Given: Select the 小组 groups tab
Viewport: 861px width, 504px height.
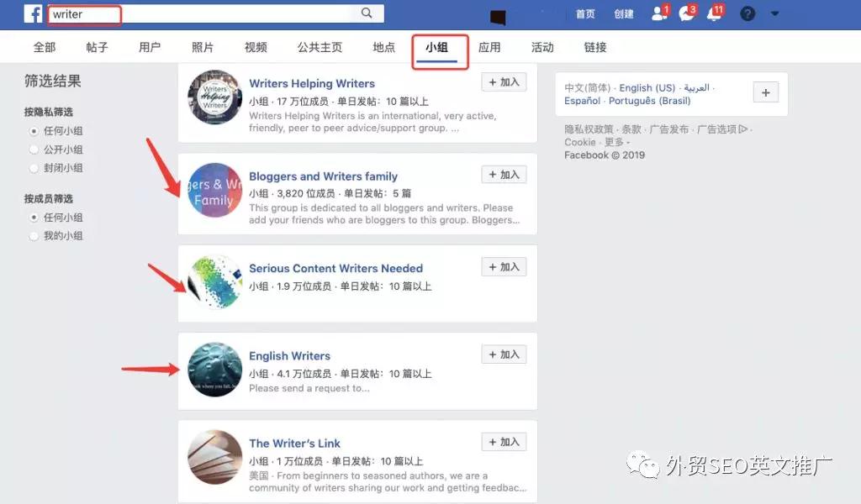Looking at the screenshot, I should 436,48.
